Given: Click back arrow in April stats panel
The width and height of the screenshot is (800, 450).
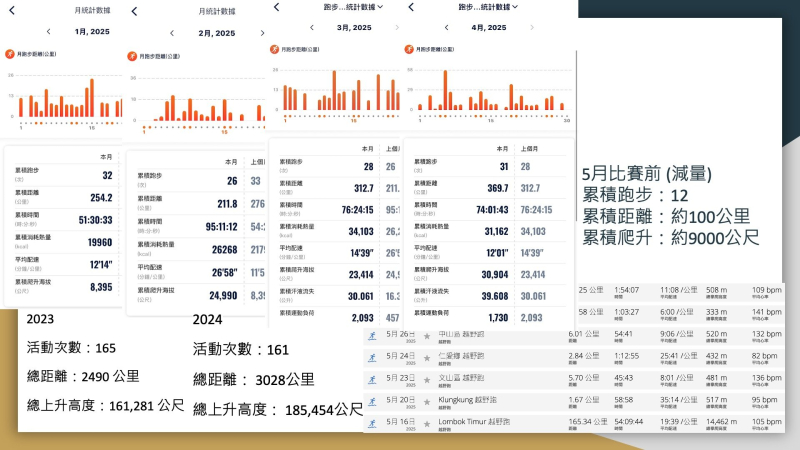Looking at the screenshot, I should pos(410,6).
